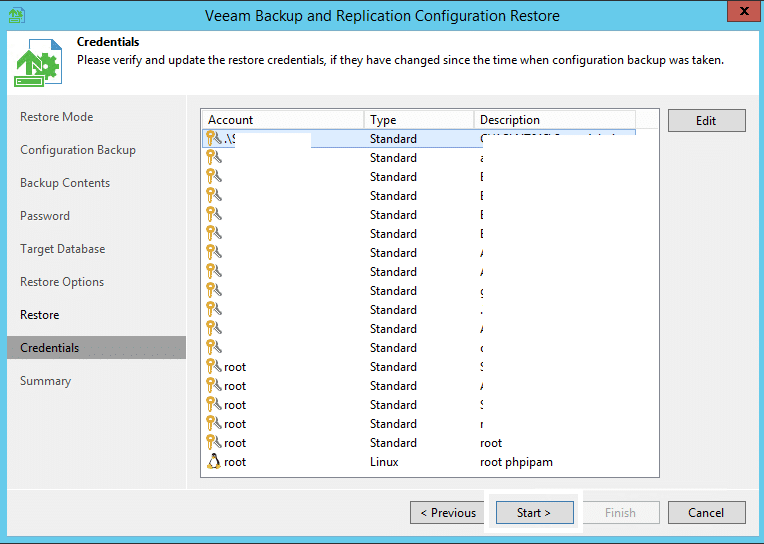Close the Configuration Restore window

tap(745, 12)
